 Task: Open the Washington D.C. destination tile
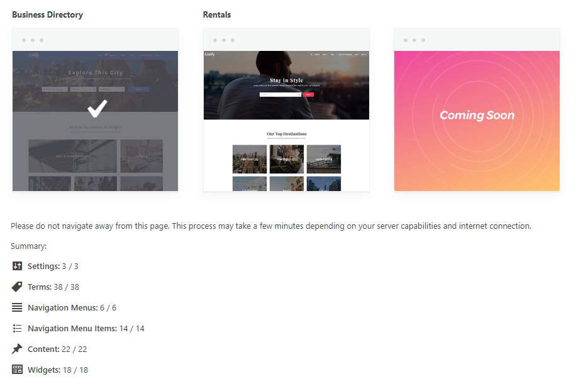287,159
